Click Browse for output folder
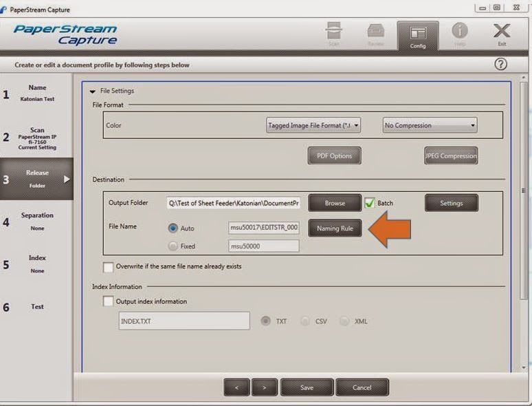The height and width of the screenshot is (406, 532). pyautogui.click(x=335, y=203)
